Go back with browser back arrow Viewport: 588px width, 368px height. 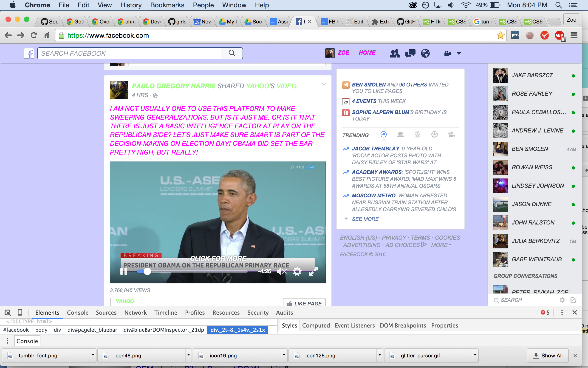pos(8,35)
